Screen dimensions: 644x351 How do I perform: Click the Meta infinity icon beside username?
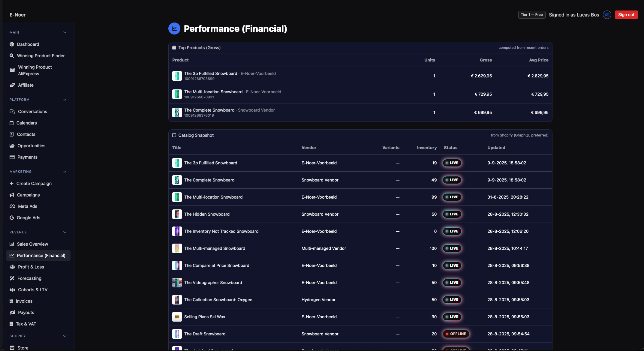tap(607, 15)
